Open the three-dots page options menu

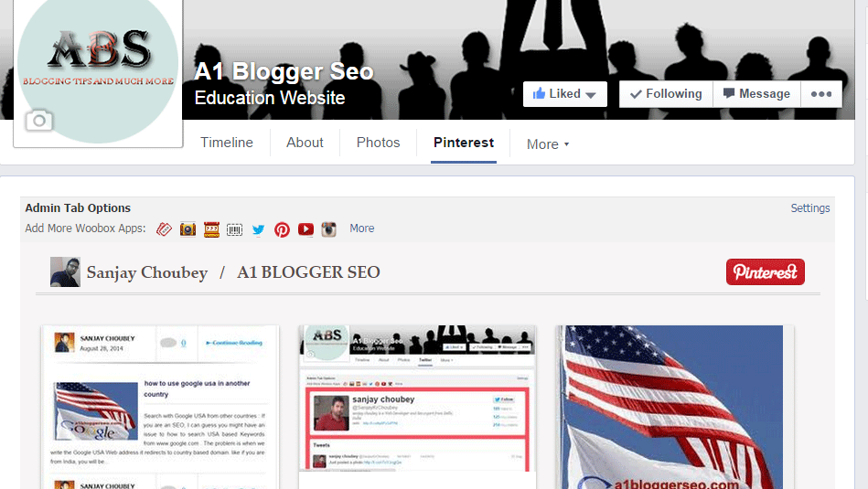821,94
